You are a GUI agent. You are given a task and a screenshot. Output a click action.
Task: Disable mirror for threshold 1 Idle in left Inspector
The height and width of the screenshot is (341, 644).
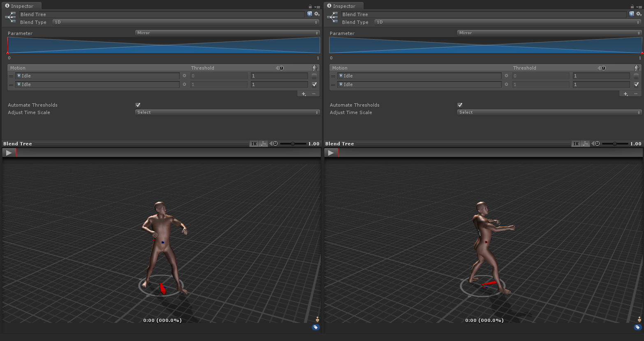point(314,84)
